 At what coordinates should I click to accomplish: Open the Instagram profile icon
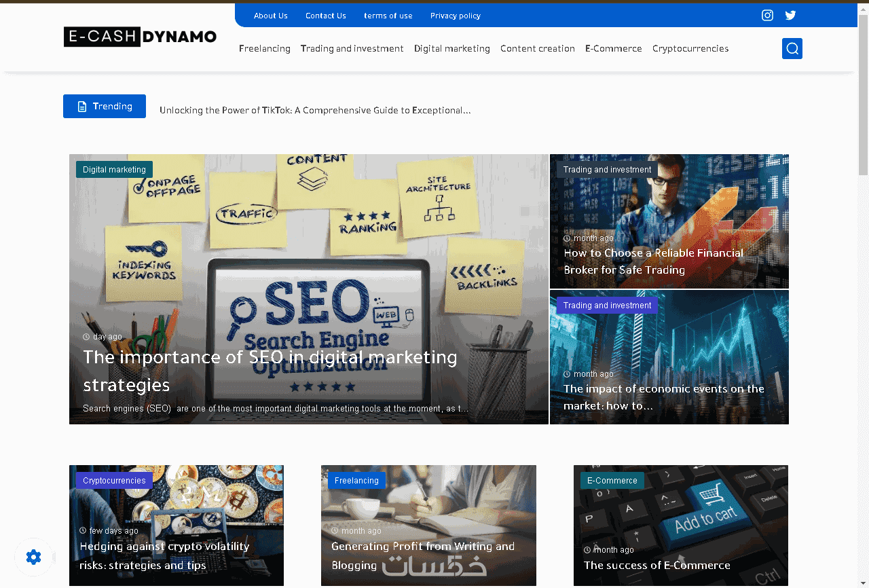click(767, 16)
